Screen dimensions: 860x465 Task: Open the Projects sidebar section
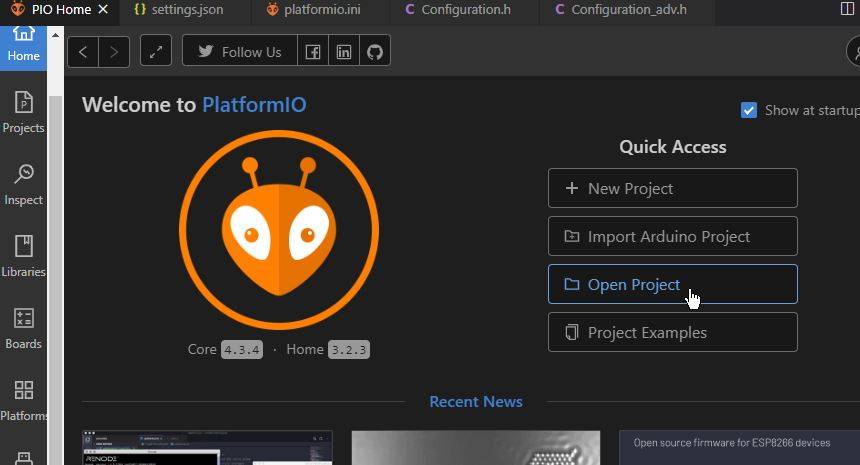[23, 113]
